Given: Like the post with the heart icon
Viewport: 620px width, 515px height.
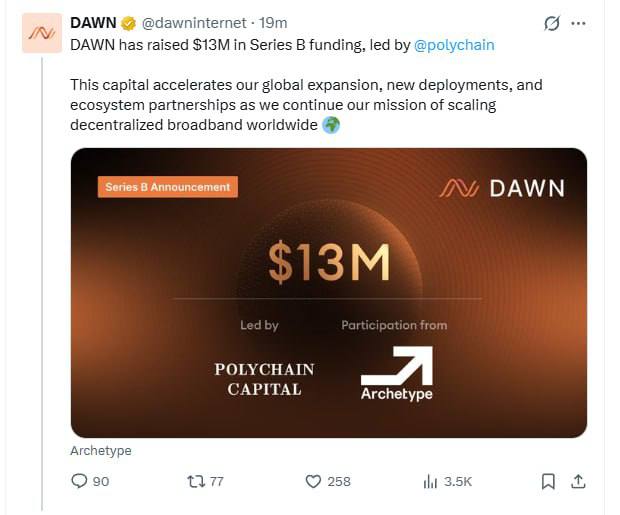Looking at the screenshot, I should (313, 481).
